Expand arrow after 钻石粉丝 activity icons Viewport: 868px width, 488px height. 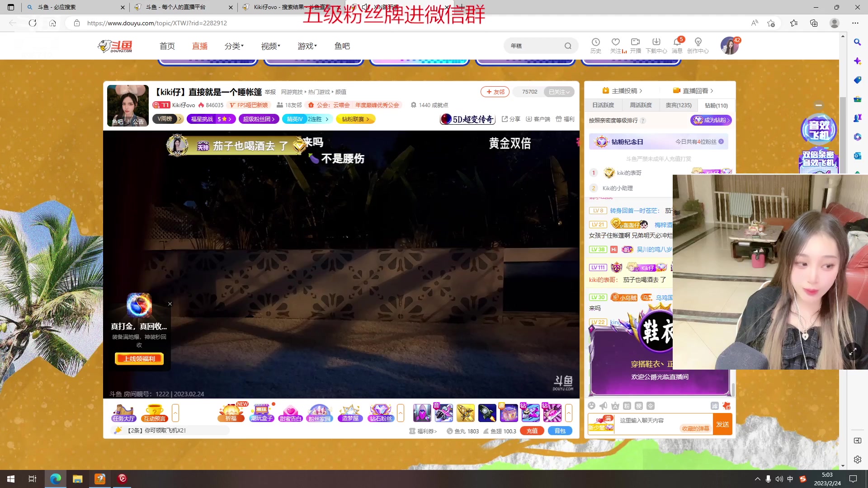coord(401,413)
